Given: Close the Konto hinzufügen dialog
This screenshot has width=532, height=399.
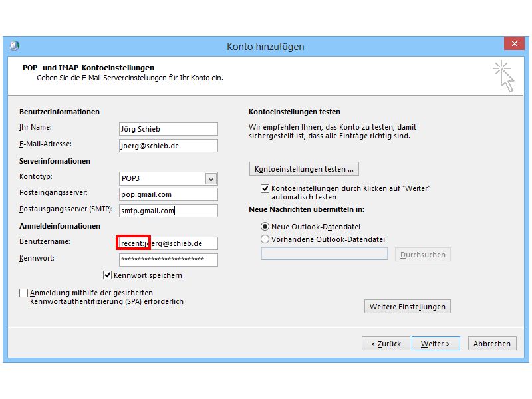Looking at the screenshot, I should pyautogui.click(x=514, y=43).
